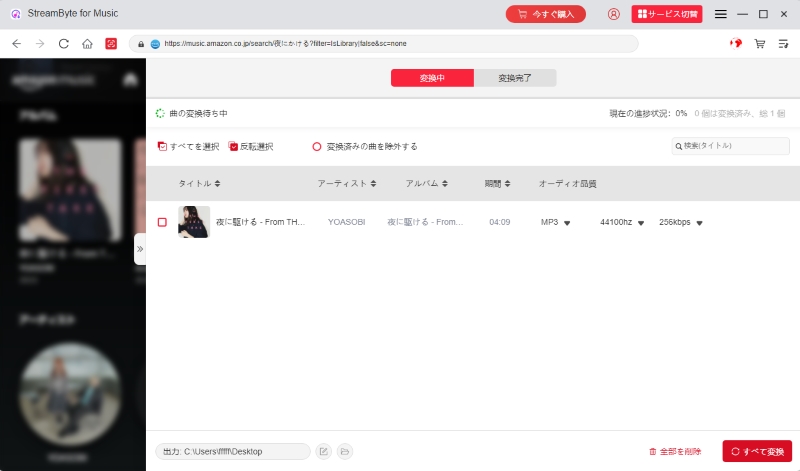Reload the Amazon Music page

pos(64,44)
